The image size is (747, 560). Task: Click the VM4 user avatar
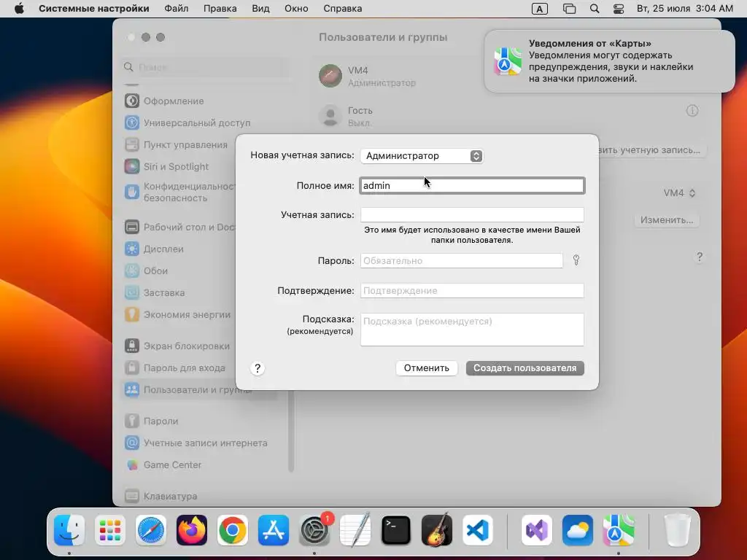coord(330,76)
